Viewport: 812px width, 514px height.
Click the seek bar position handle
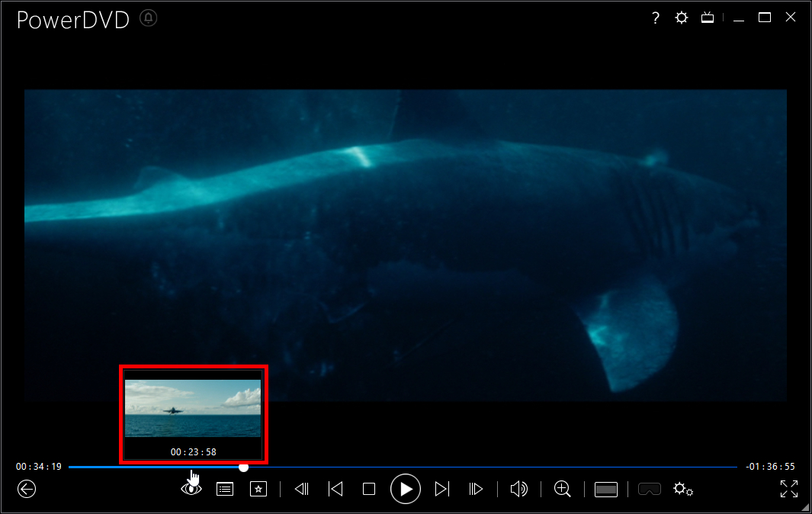243,467
